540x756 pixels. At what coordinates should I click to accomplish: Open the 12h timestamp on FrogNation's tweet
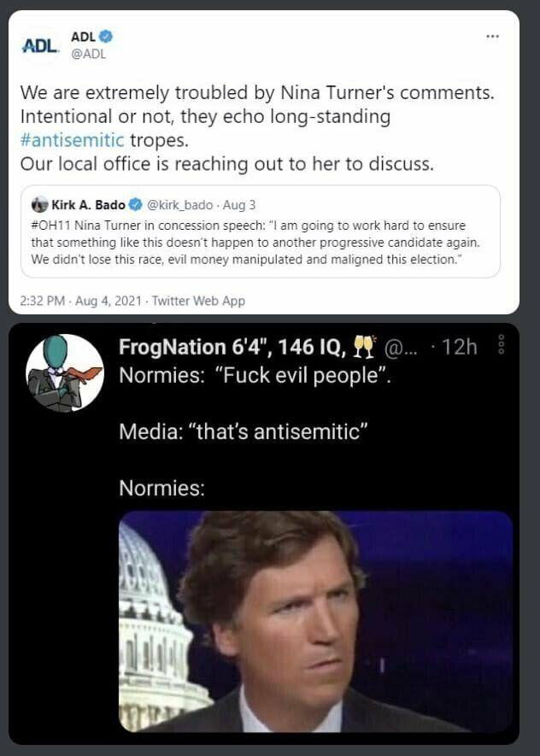click(460, 349)
